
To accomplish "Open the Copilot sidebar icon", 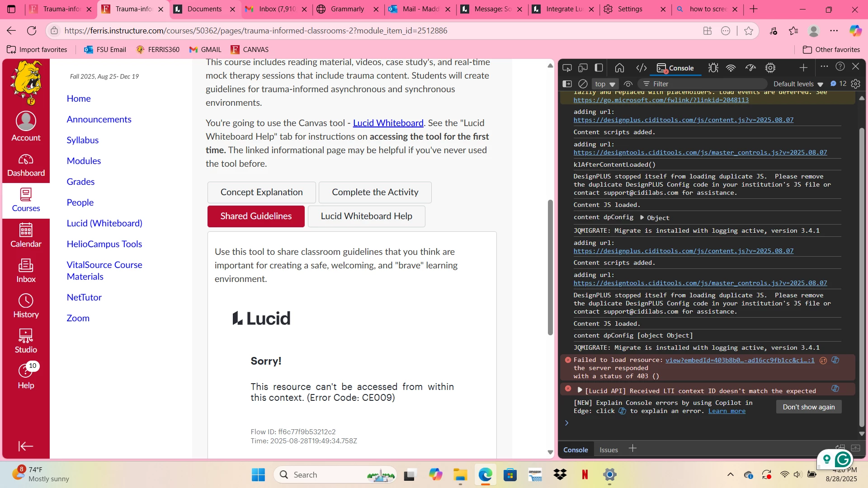I will pyautogui.click(x=855, y=31).
